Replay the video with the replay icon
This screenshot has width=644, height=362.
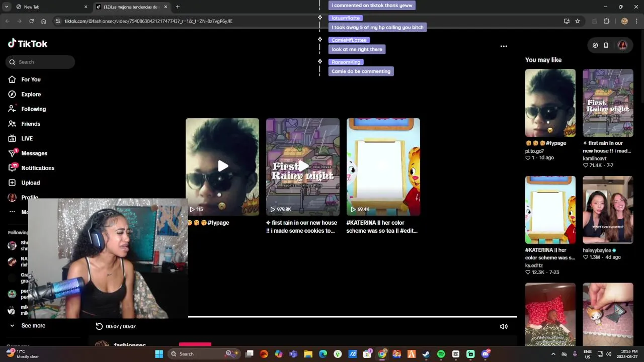tap(99, 326)
